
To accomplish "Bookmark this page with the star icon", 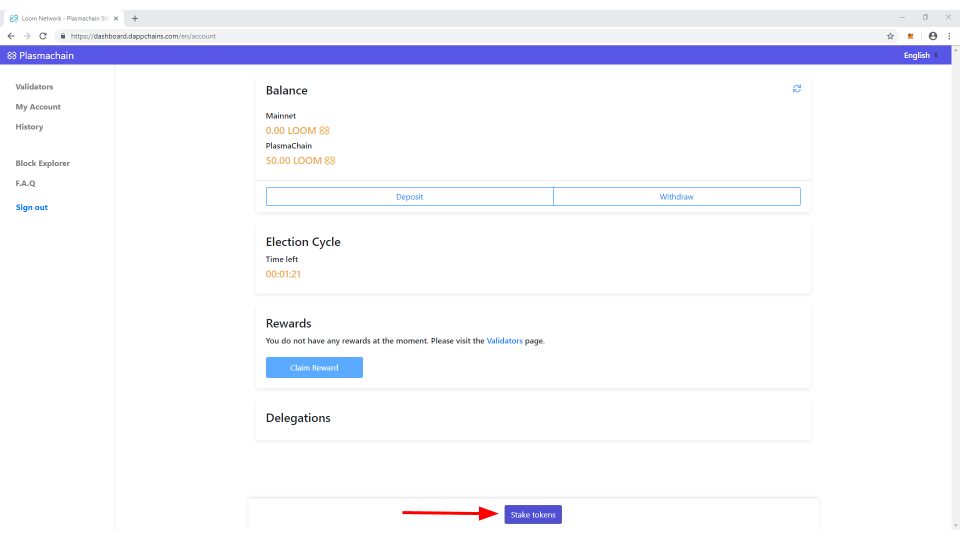I will [x=890, y=36].
